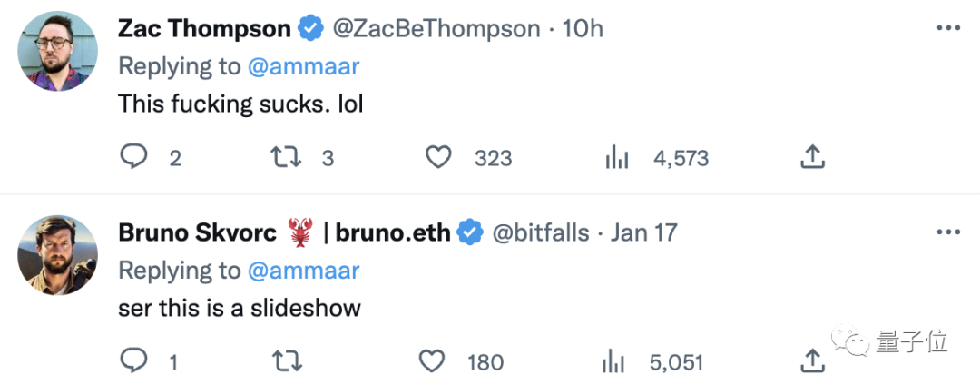980x385 pixels.
Task: Open more options on Bruno Skvorc's tweet
Action: [x=947, y=233]
